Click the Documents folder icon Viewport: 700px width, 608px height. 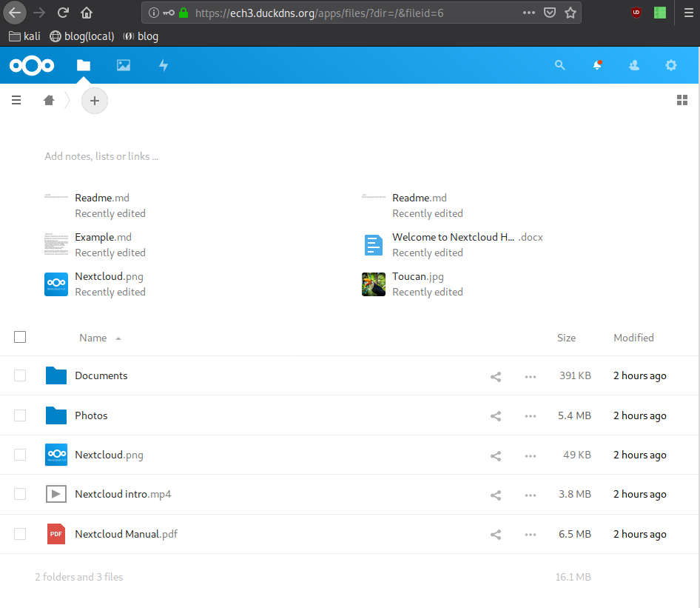tap(56, 375)
